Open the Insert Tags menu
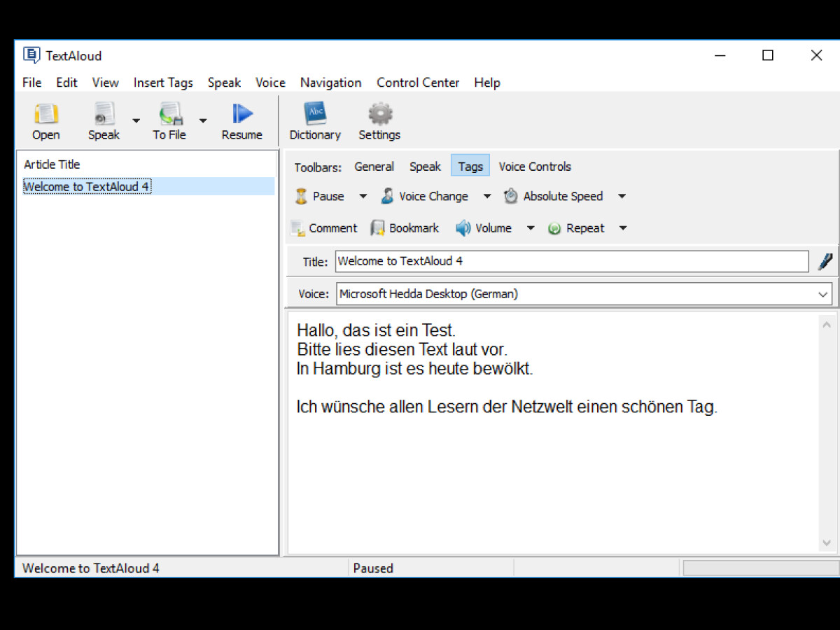The image size is (840, 630). 163,83
